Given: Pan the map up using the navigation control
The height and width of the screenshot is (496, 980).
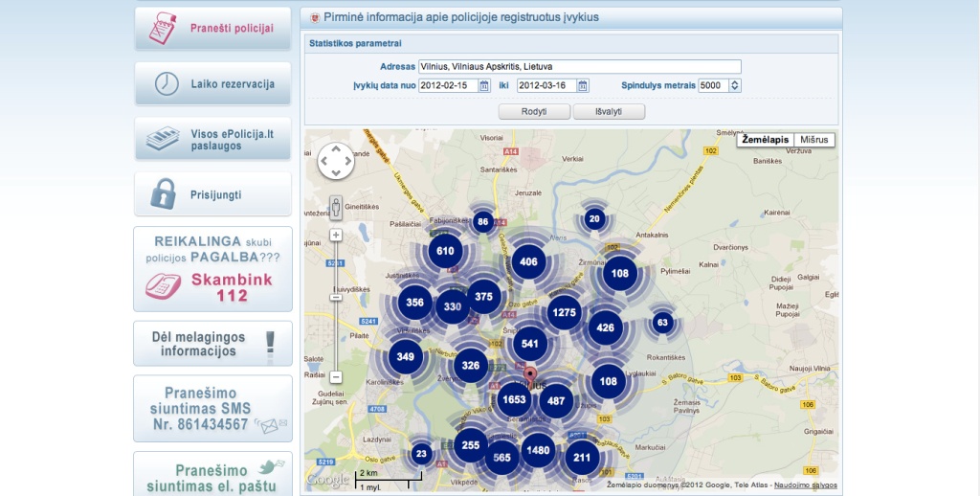Looking at the screenshot, I should click(x=336, y=149).
